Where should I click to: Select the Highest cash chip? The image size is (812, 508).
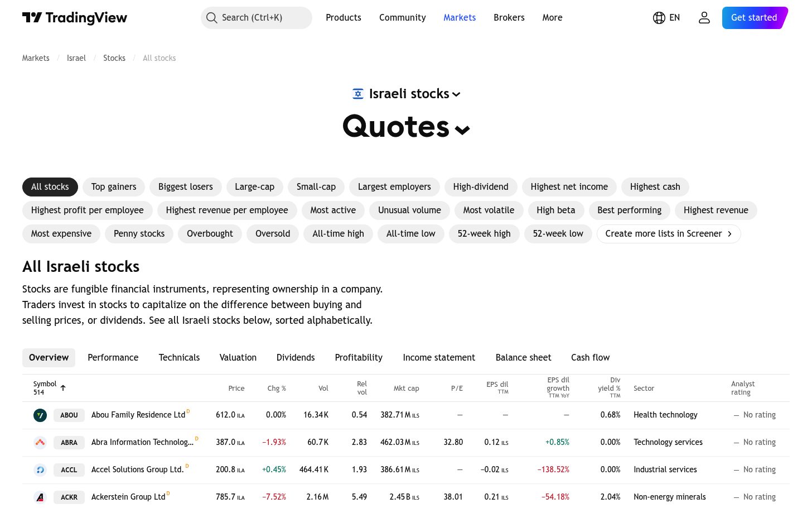pyautogui.click(x=655, y=187)
